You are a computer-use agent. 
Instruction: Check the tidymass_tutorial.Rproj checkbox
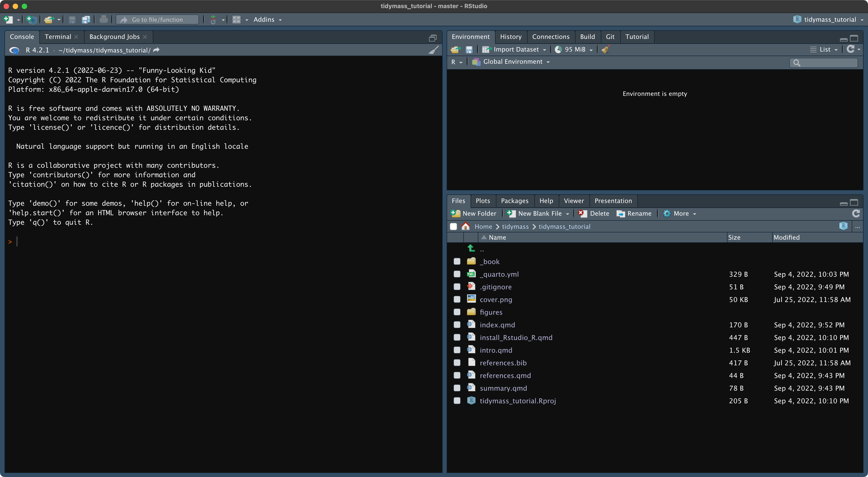coord(457,401)
